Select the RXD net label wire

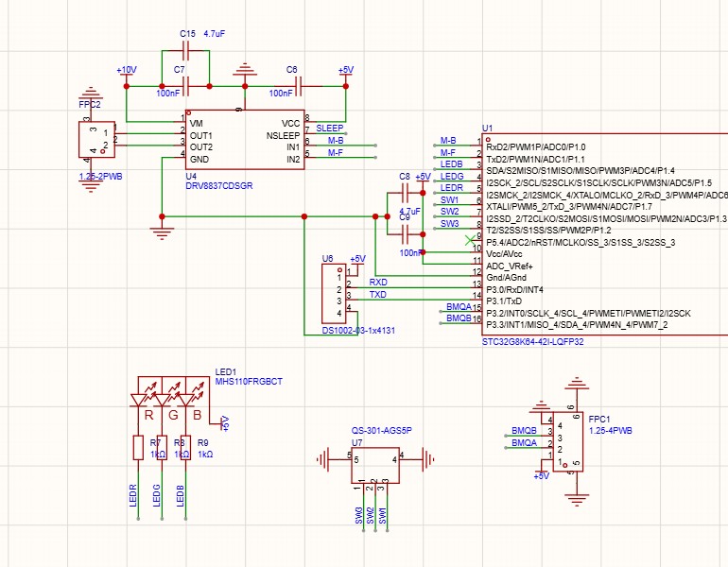point(378,283)
